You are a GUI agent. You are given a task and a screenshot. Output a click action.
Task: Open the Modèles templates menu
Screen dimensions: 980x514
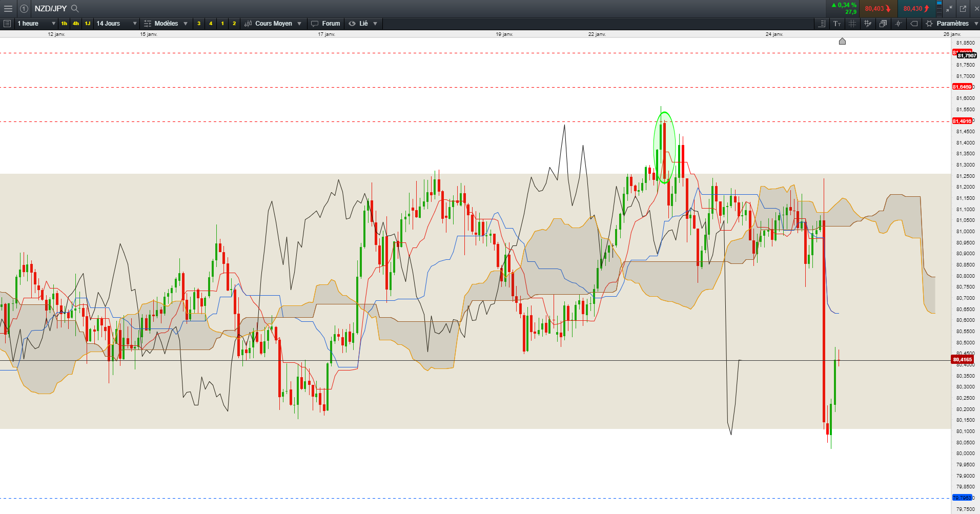166,24
